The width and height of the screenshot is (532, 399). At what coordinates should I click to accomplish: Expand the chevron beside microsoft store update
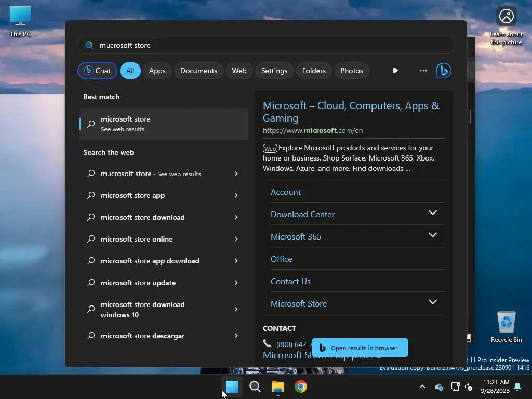click(x=236, y=283)
